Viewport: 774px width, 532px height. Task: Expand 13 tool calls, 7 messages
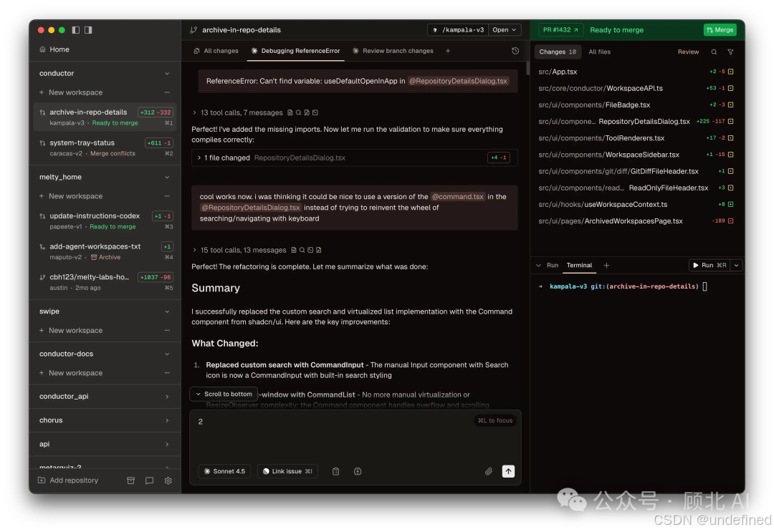[x=237, y=113]
